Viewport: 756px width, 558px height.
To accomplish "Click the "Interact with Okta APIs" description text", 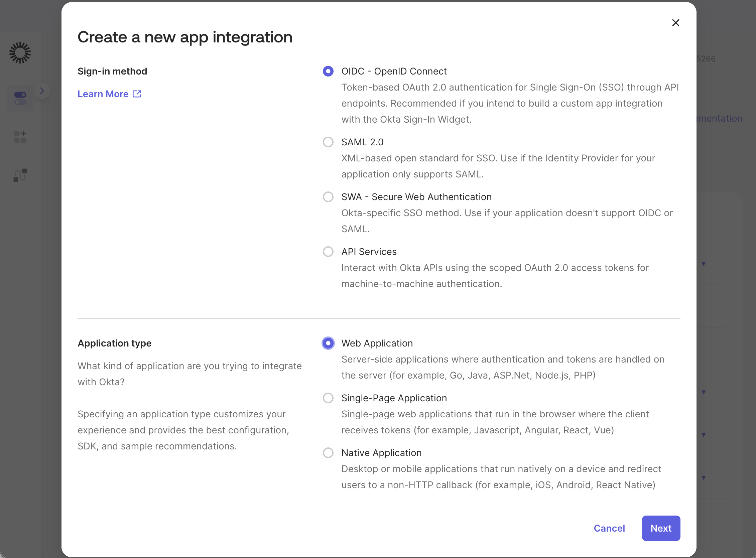I will 495,276.
